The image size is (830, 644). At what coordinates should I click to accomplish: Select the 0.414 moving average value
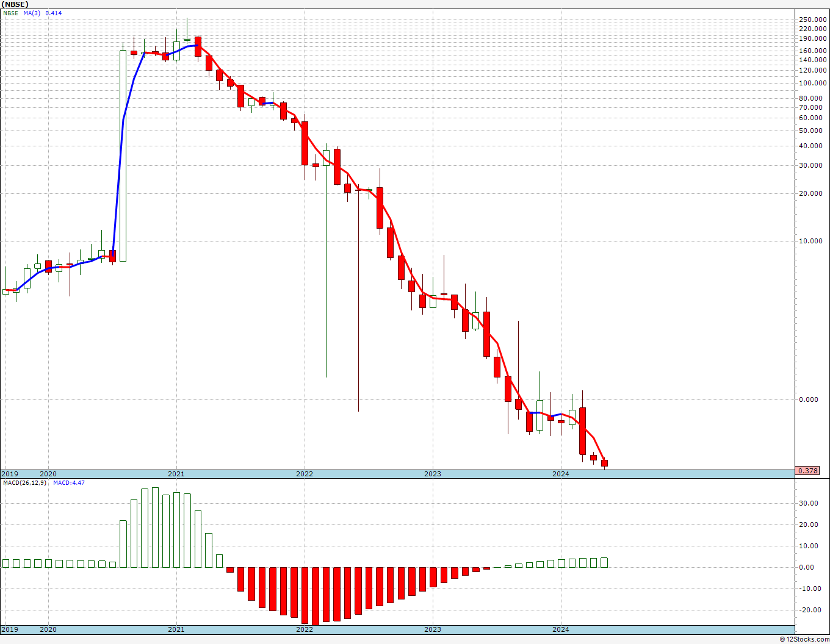click(x=54, y=13)
